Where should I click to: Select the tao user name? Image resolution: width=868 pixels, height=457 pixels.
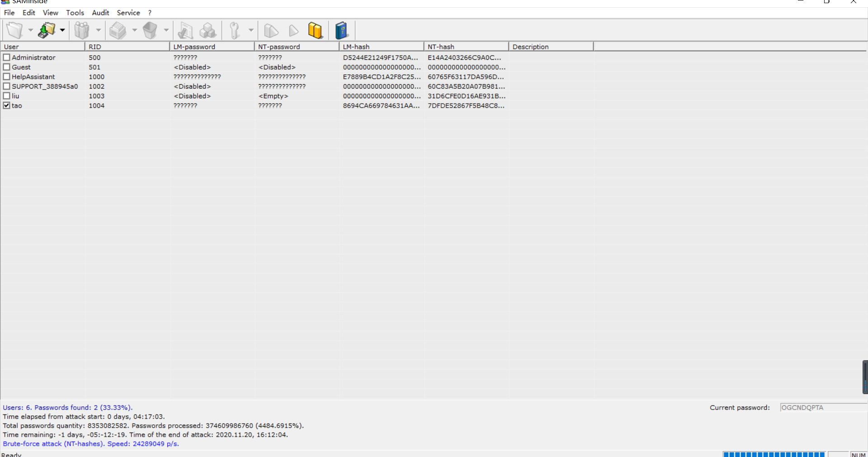click(x=17, y=105)
